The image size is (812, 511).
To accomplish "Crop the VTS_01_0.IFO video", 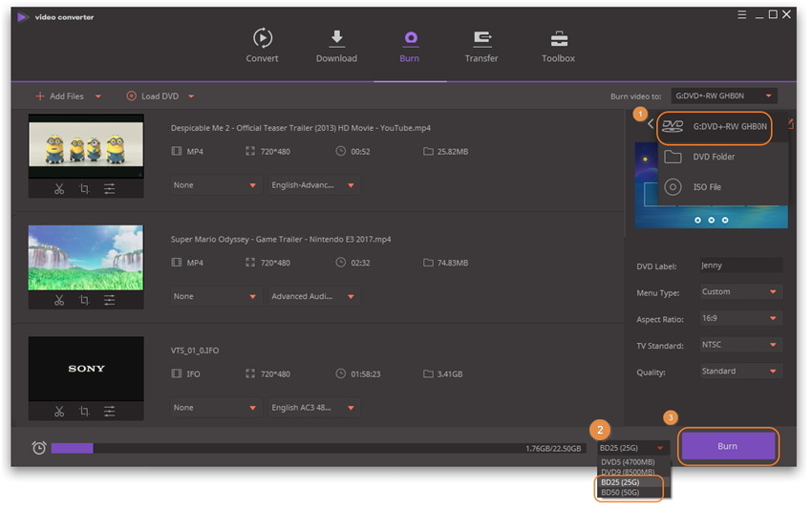I will pyautogui.click(x=84, y=412).
